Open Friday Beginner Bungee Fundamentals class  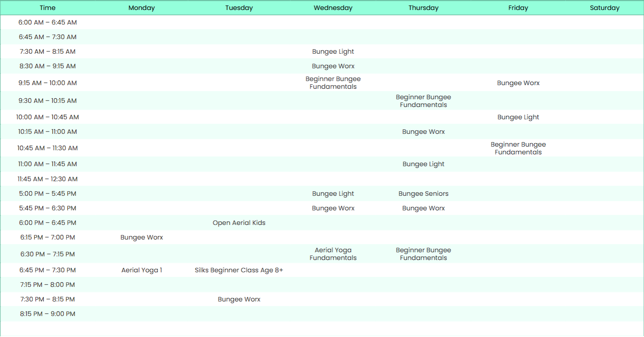[518, 148]
